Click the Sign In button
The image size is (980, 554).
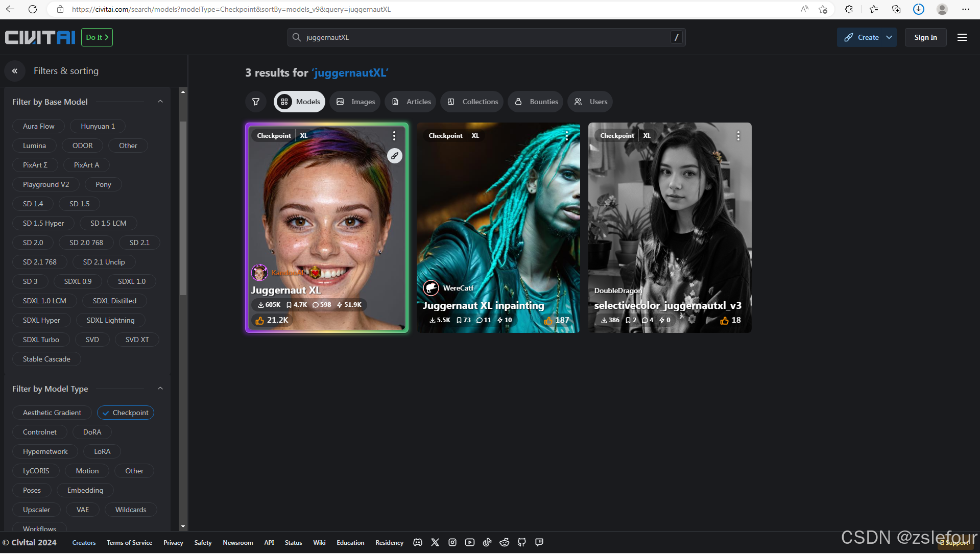[x=925, y=37]
